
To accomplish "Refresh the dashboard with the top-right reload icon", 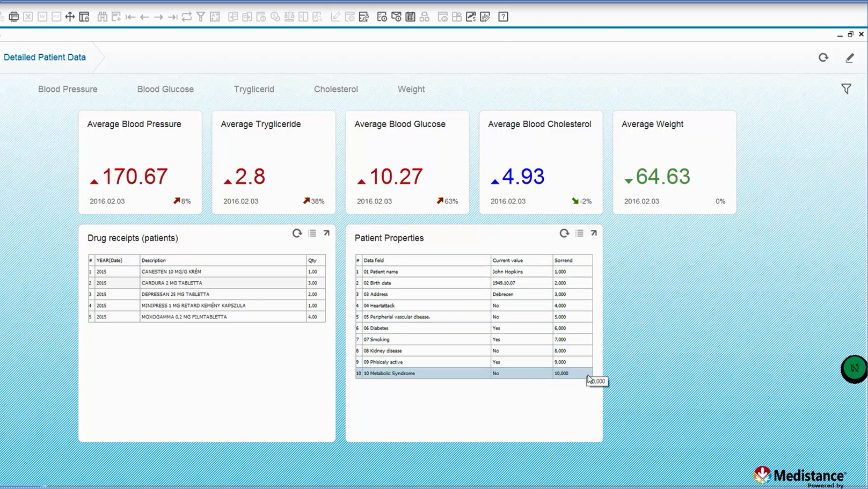I will (823, 57).
